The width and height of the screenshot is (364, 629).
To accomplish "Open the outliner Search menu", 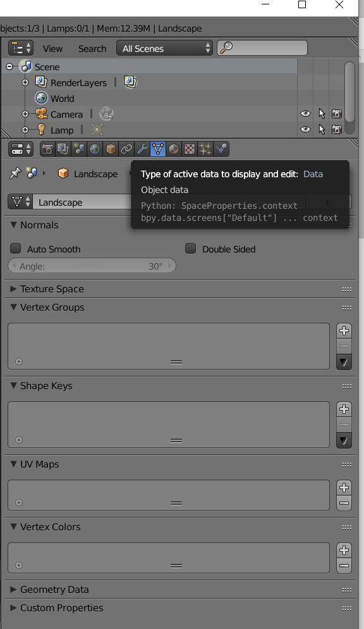I will click(92, 49).
